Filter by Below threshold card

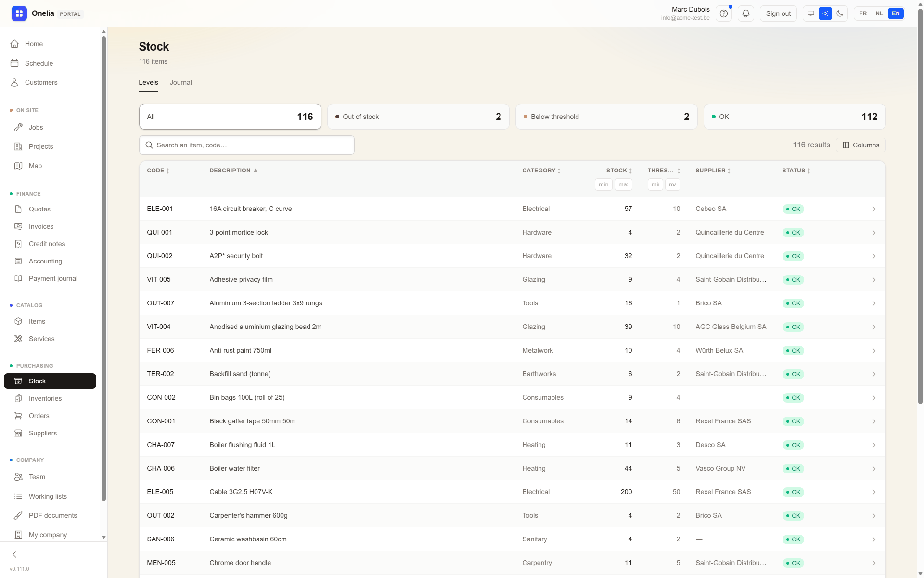click(x=606, y=117)
